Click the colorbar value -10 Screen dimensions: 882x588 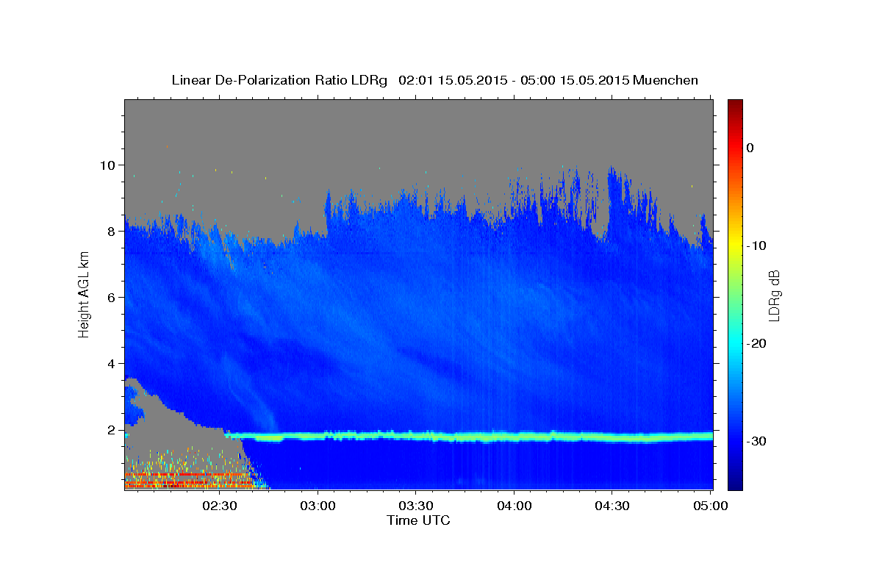click(757, 245)
